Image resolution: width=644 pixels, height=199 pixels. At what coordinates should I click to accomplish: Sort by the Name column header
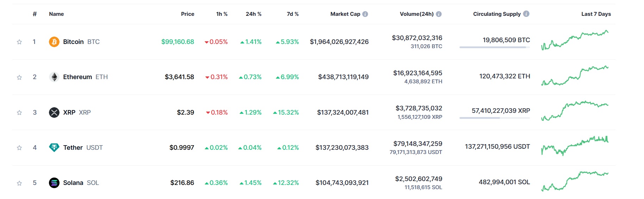pos(56,14)
